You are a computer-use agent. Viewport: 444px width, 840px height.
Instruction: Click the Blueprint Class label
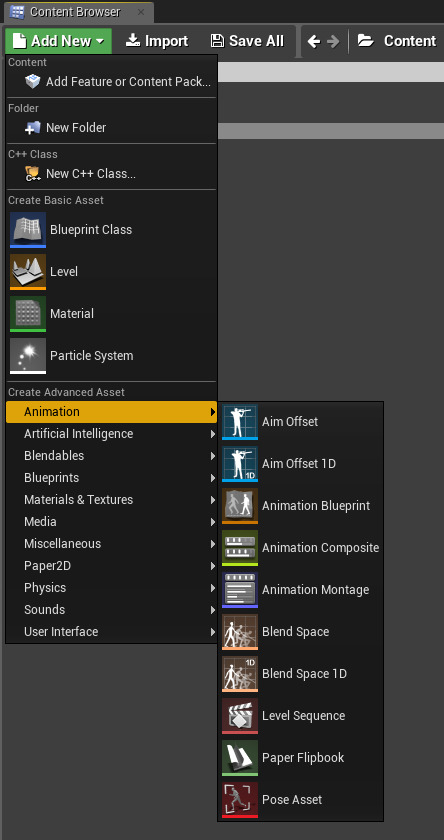91,230
